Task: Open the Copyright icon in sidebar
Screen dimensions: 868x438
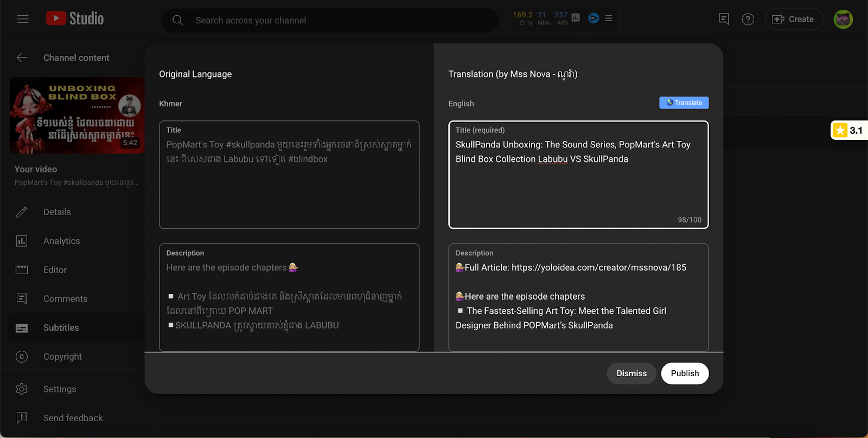Action: (x=22, y=357)
